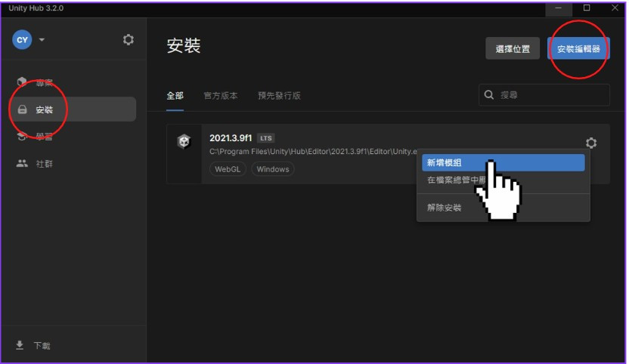Click the download arrow icon

(19, 345)
